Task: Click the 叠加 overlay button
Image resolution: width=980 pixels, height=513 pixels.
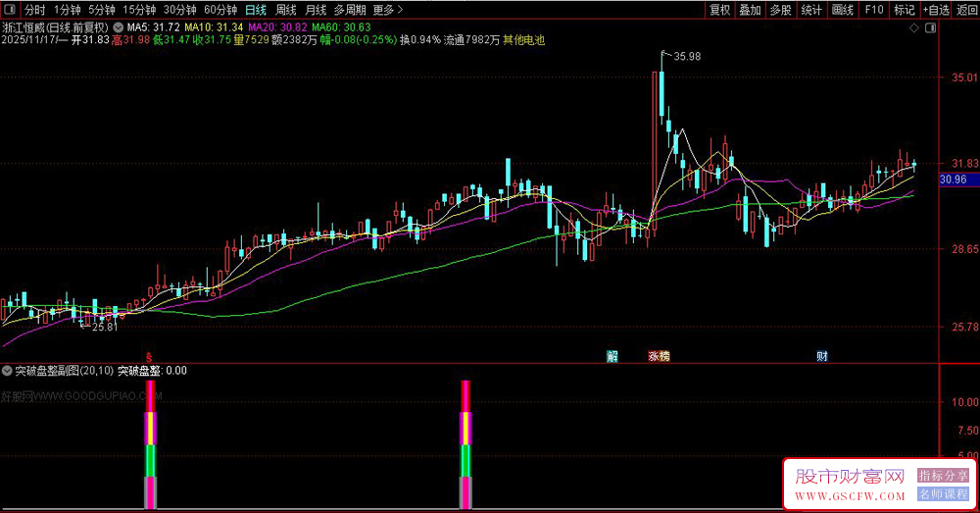Action: tap(750, 10)
